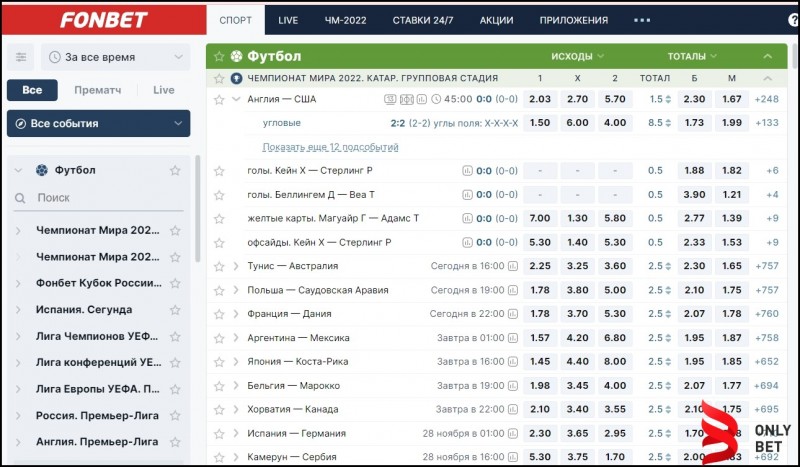Viewport: 800px width, 467px height.
Task: Open the Акции tab
Action: click(x=496, y=20)
